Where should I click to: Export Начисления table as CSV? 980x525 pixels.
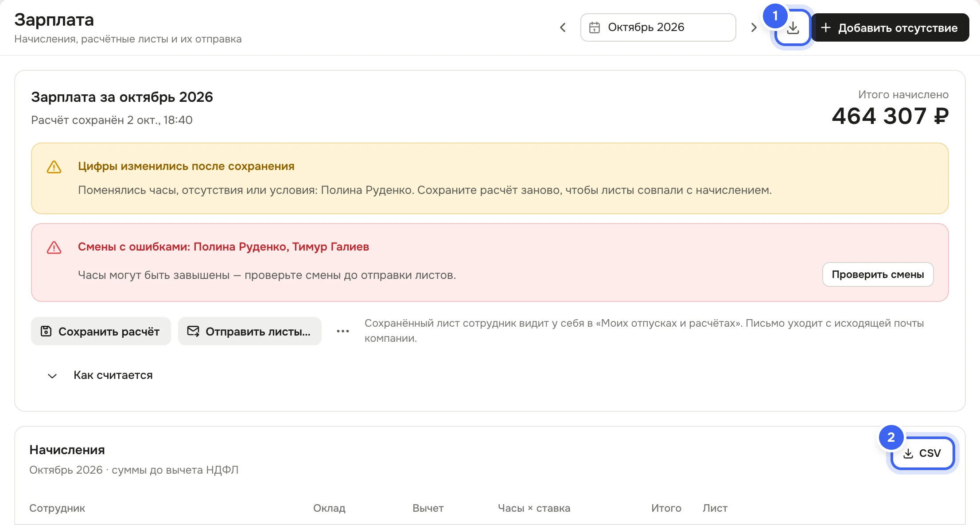click(922, 453)
